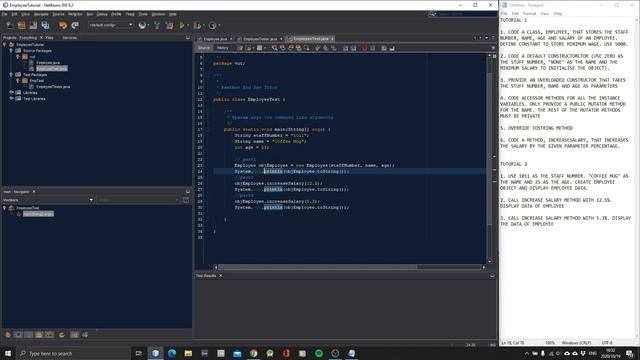Open the default config dropdown
640x360 pixels.
[x=111, y=25]
